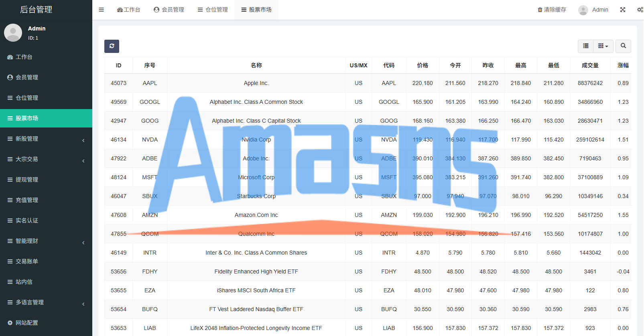Click the clear cache trash button
Image resolution: width=644 pixels, height=336 pixels.
(x=552, y=10)
